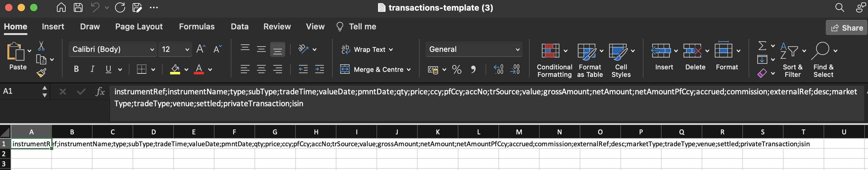
Task: Increase font size with large A icon
Action: [201, 49]
